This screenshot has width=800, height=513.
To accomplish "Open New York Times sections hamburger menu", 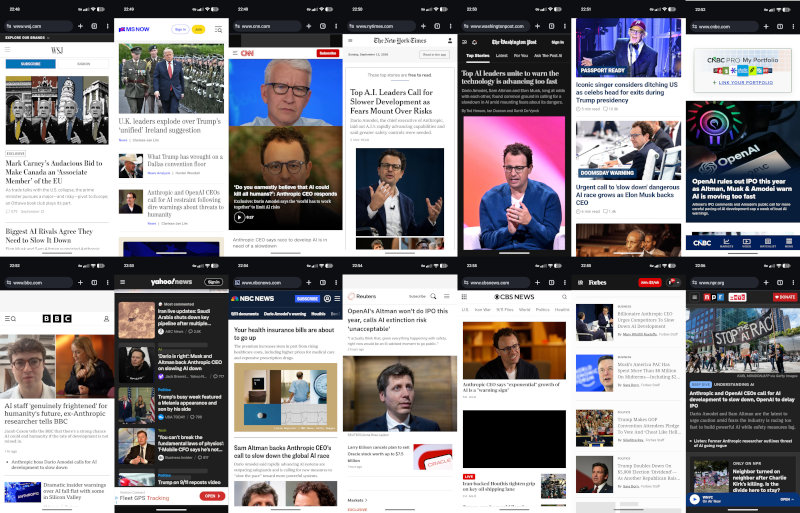I will click(351, 40).
